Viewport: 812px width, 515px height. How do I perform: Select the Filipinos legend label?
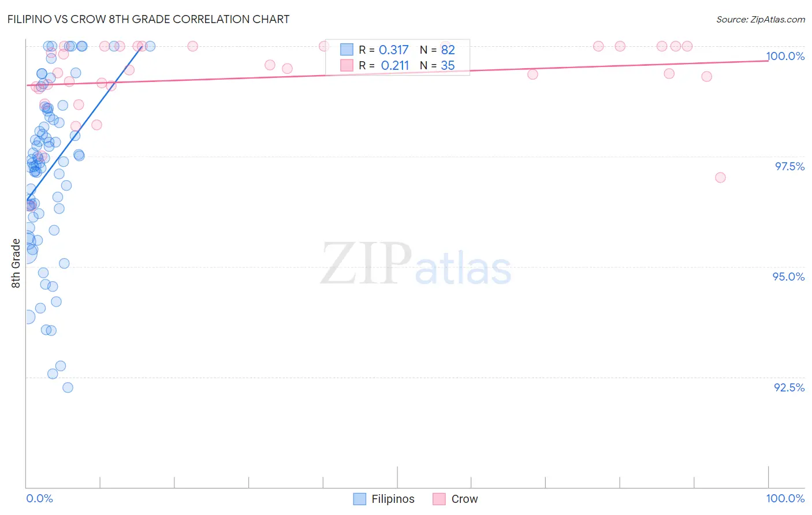[x=393, y=499]
